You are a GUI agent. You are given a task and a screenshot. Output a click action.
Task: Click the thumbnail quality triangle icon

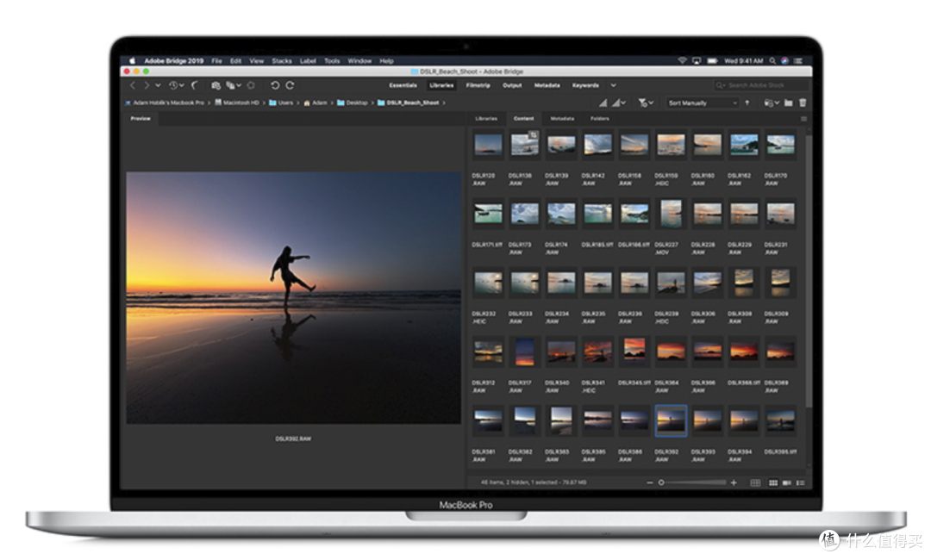pyautogui.click(x=603, y=103)
